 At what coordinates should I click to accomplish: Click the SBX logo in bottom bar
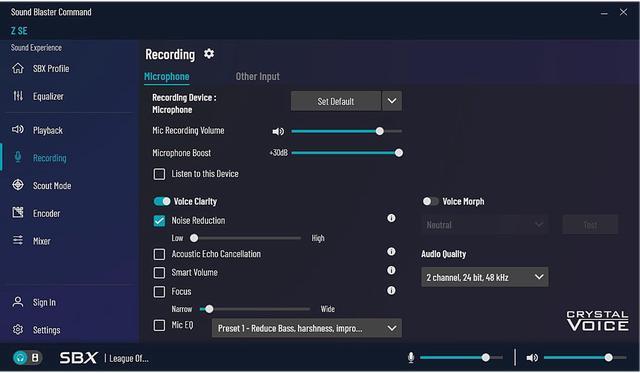[x=78, y=358]
